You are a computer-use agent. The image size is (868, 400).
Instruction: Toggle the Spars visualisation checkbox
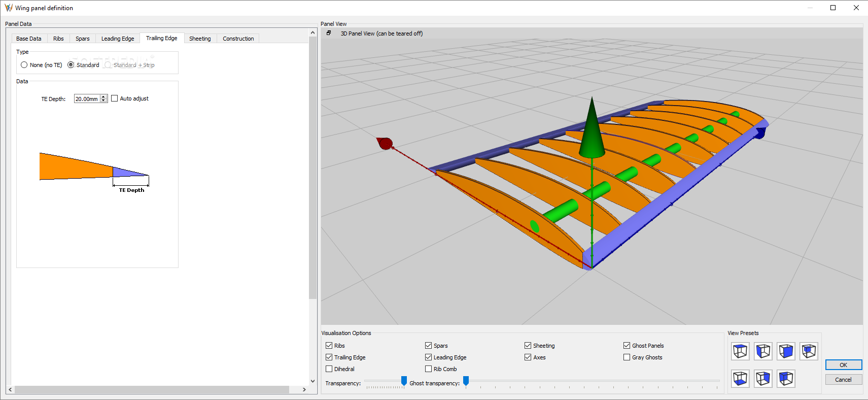[x=428, y=345]
